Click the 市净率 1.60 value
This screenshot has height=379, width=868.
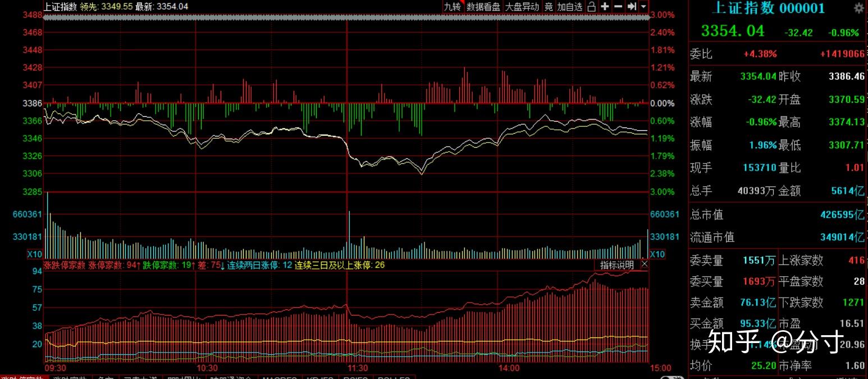(855, 366)
